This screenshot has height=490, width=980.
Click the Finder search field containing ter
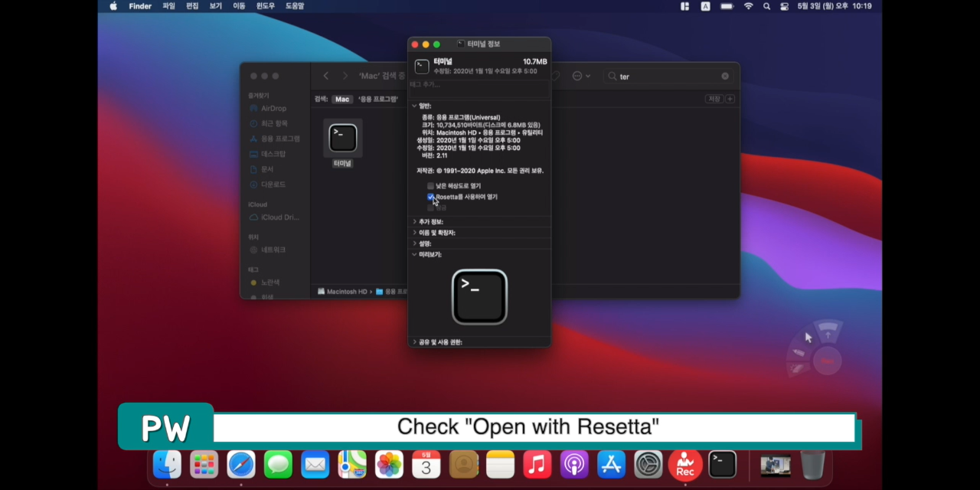[x=668, y=76]
